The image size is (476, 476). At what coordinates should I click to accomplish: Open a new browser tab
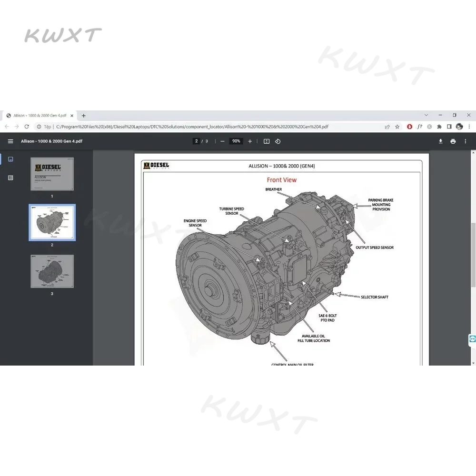pos(83,116)
